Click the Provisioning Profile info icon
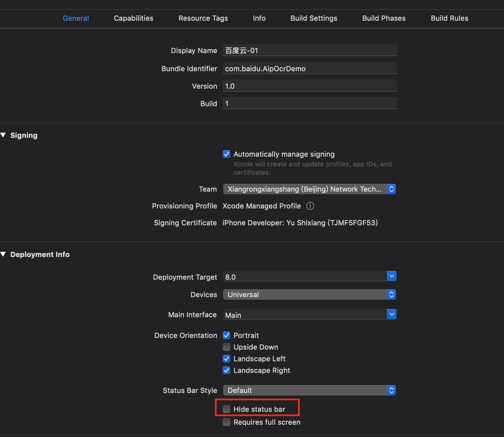 [x=310, y=206]
